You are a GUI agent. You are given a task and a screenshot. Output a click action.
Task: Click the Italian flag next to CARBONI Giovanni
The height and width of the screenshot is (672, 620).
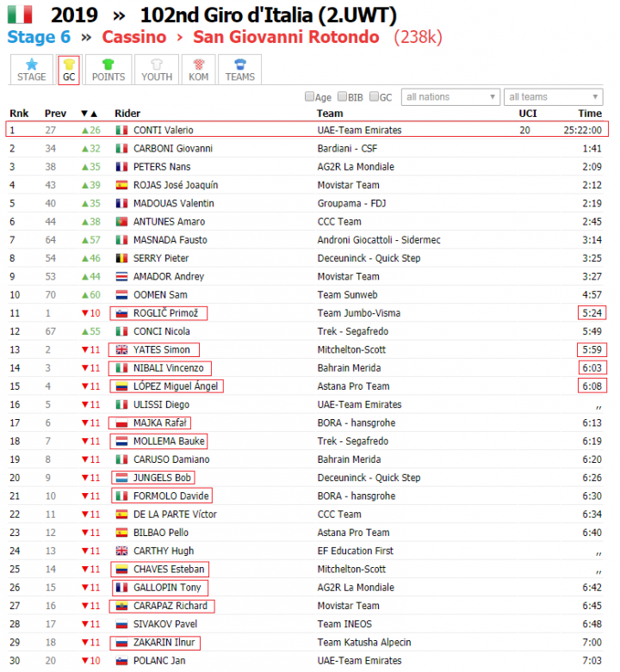pos(121,148)
